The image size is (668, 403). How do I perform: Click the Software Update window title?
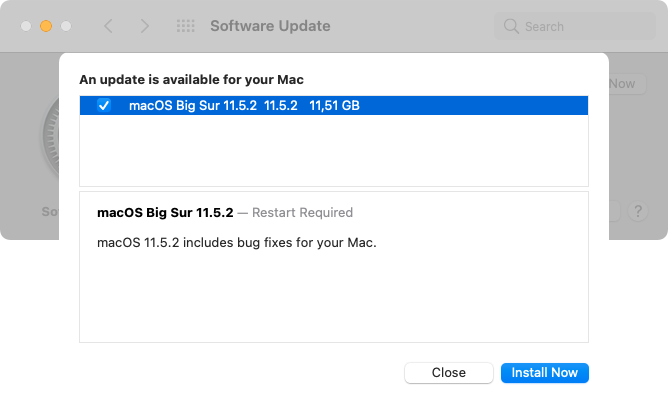click(x=270, y=26)
